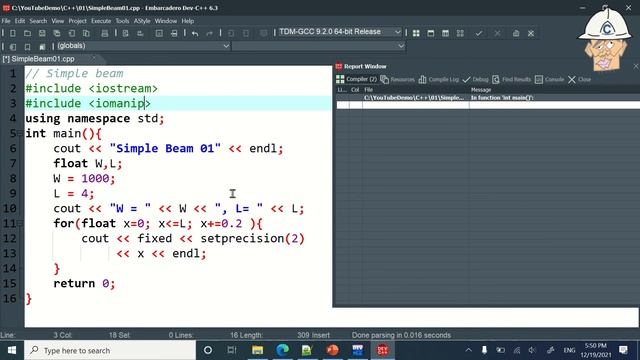
Task: Open the Window menu
Action: pyautogui.click(x=166, y=21)
